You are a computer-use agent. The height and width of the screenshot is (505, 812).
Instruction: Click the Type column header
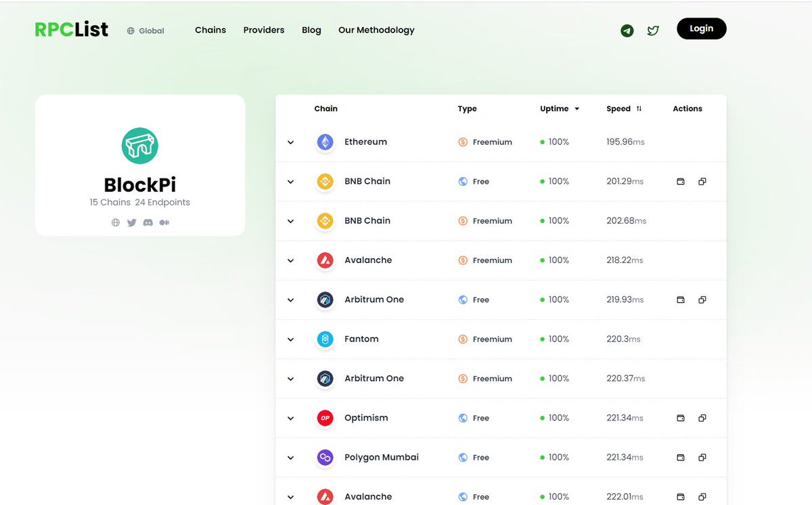pyautogui.click(x=468, y=108)
